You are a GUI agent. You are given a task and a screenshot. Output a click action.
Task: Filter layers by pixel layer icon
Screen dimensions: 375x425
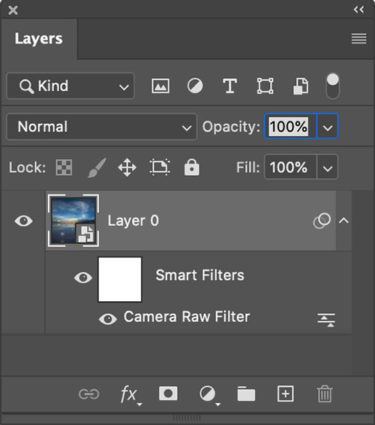click(160, 86)
